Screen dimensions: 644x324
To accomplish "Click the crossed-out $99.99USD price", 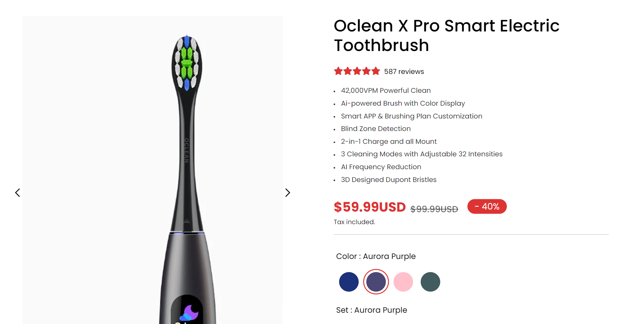I will pyautogui.click(x=434, y=209).
